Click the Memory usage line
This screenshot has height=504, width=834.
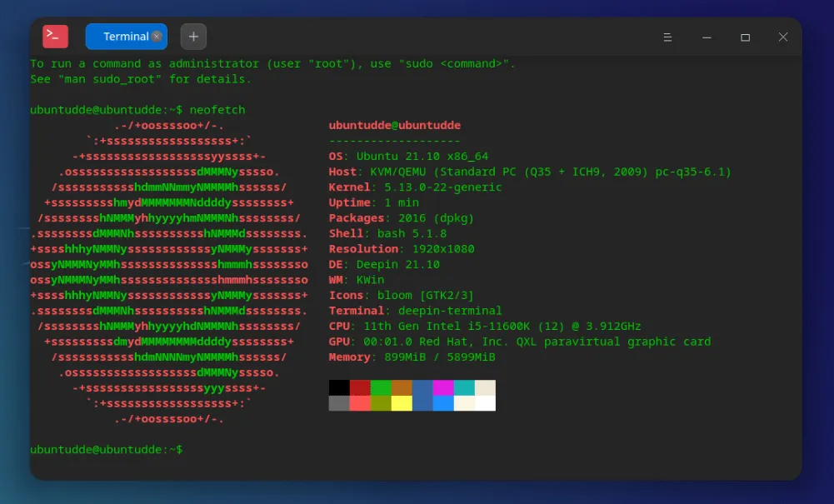click(x=412, y=357)
